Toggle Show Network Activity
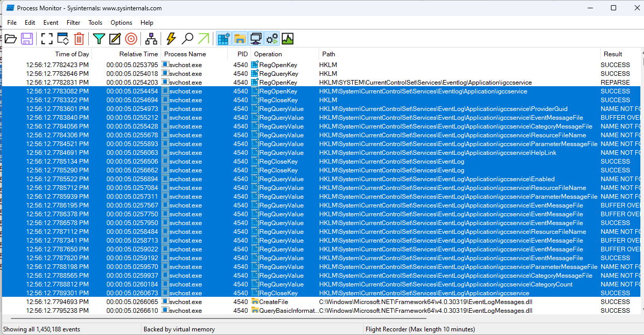The height and width of the screenshot is (335, 644). [256, 39]
